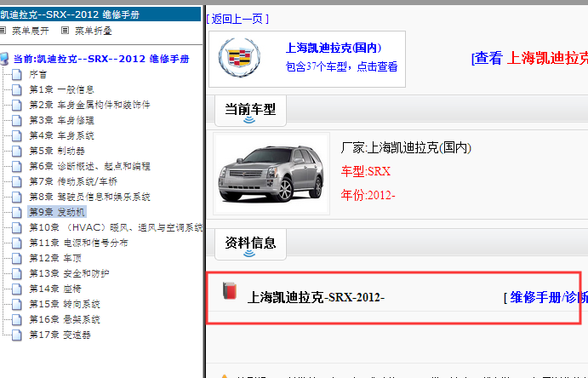Open 序言 in the tree
The image size is (588, 378).
click(x=38, y=75)
